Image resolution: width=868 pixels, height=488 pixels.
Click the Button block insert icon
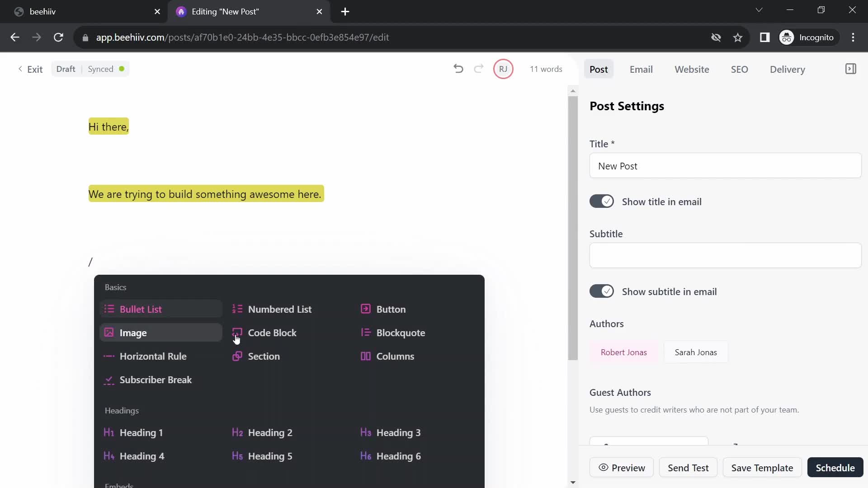pyautogui.click(x=365, y=309)
